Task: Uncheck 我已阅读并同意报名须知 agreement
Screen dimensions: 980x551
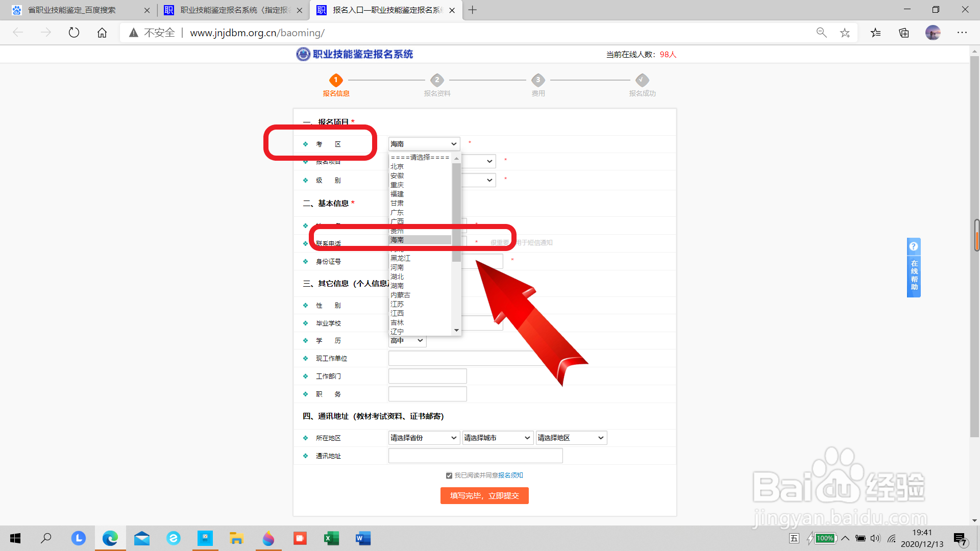Action: [x=449, y=475]
